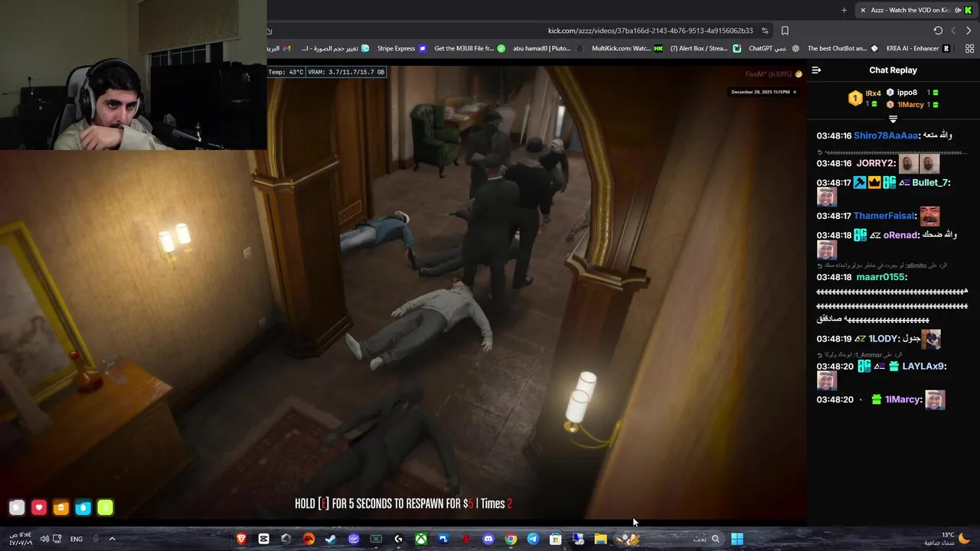
Task: Click the green overlay icon
Action: pyautogui.click(x=106, y=507)
